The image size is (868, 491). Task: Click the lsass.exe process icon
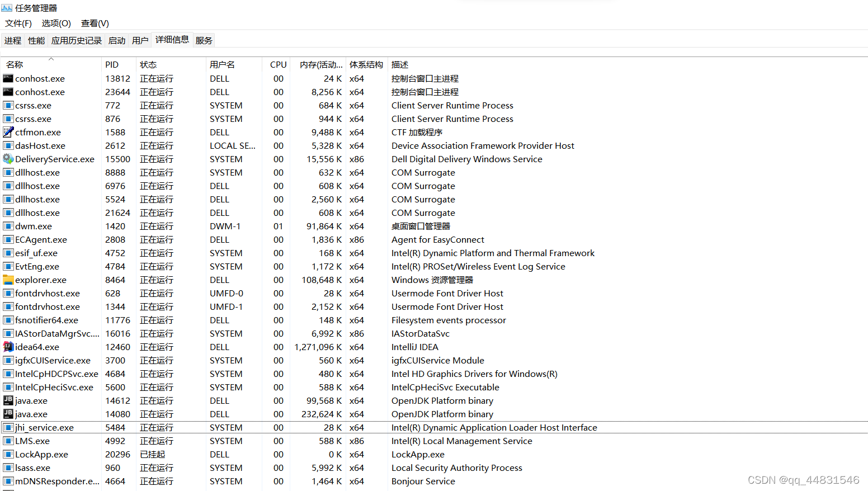coord(8,468)
